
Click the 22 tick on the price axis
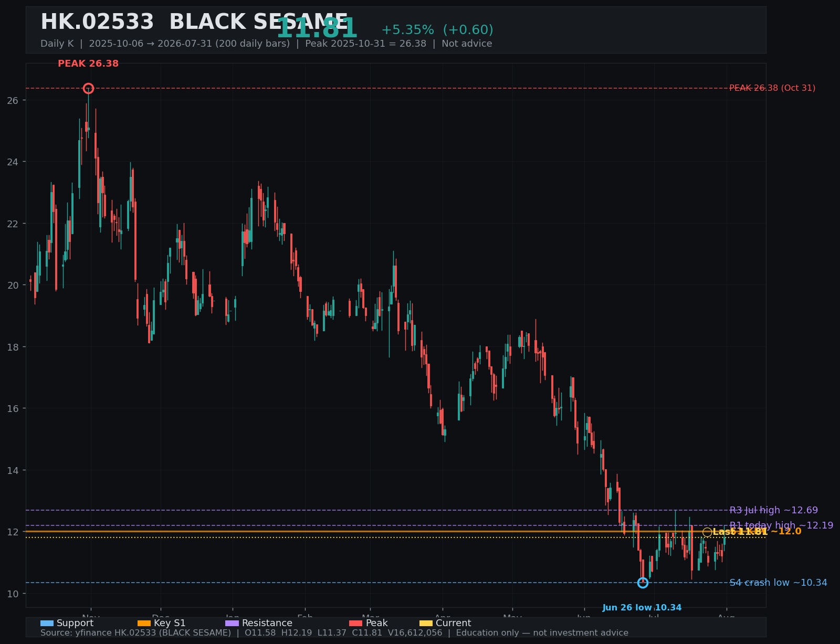point(13,224)
